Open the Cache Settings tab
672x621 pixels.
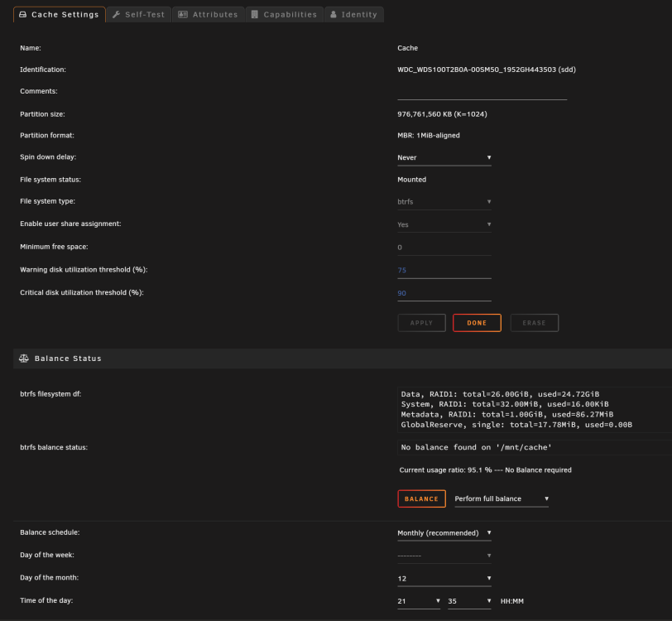pos(59,15)
